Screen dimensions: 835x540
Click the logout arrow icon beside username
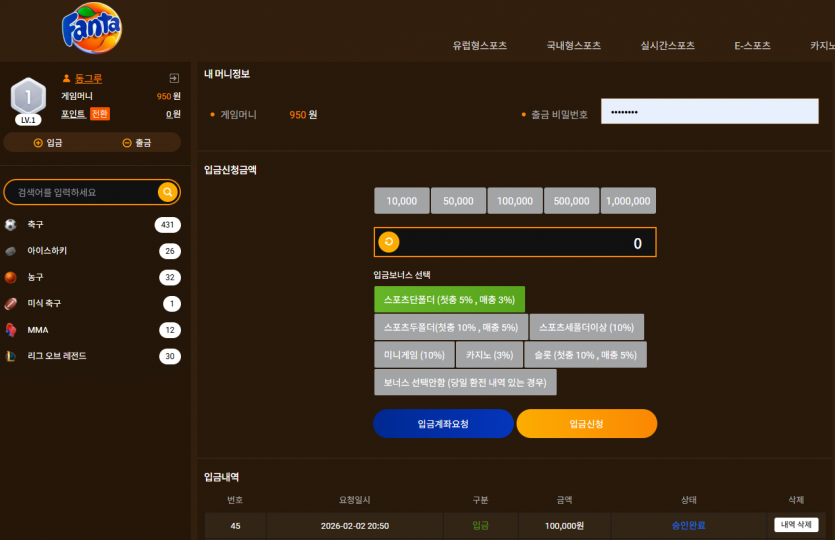174,78
